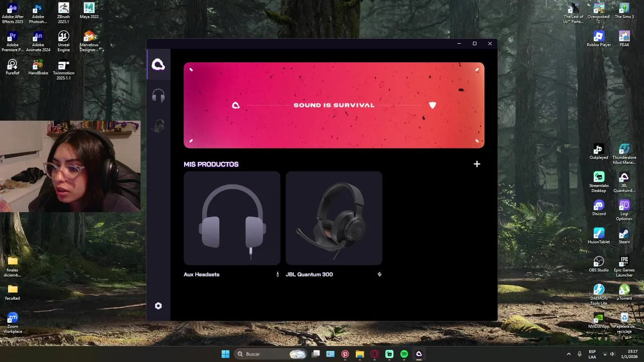Select the dark JBL headset icon in sidebar
The height and width of the screenshot is (362, 644).
pos(158,126)
